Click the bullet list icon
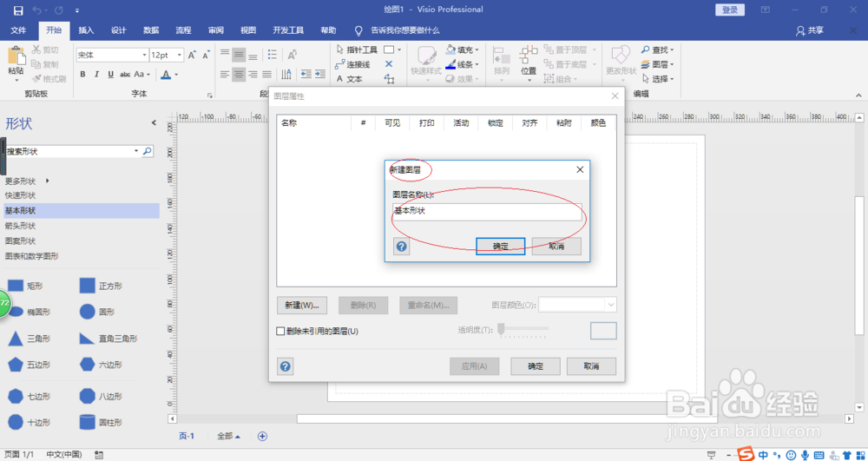 tap(273, 54)
